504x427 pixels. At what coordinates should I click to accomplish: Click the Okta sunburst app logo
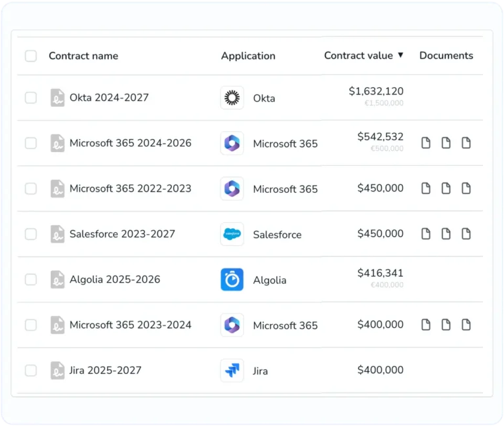(x=232, y=98)
